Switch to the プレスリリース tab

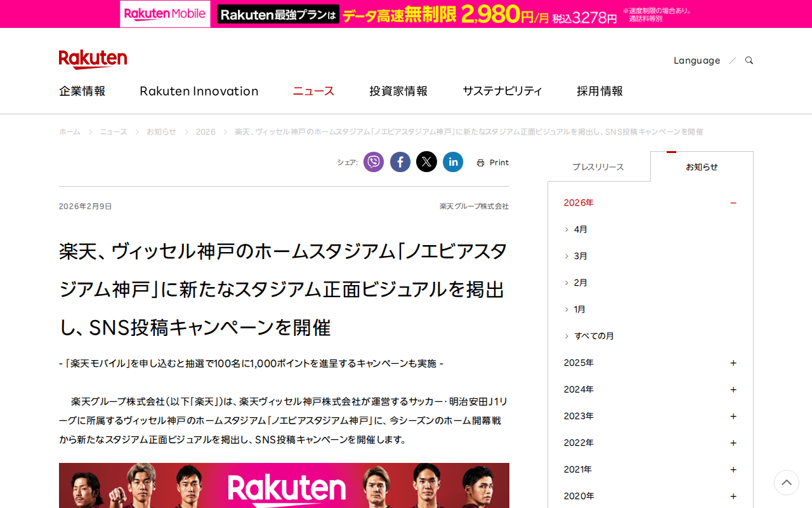pos(599,167)
